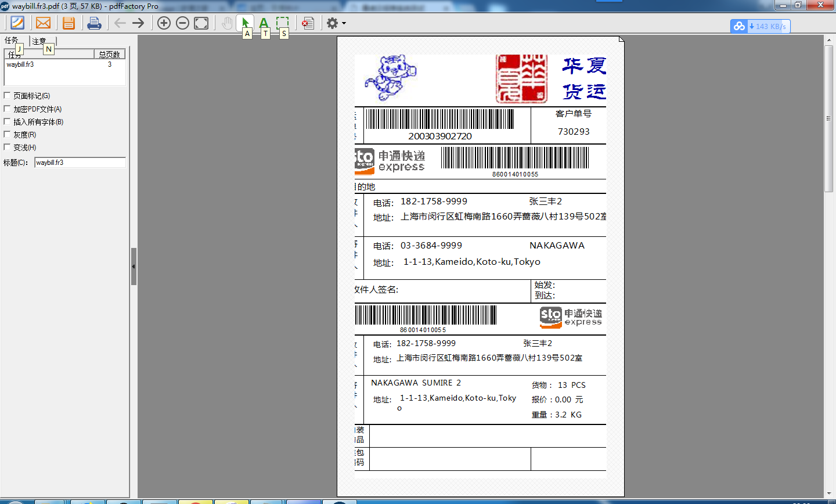Image resolution: width=836 pixels, height=504 pixels.
Task: Click NAKAGAWA SUMIRE 2 text
Action: tap(416, 383)
